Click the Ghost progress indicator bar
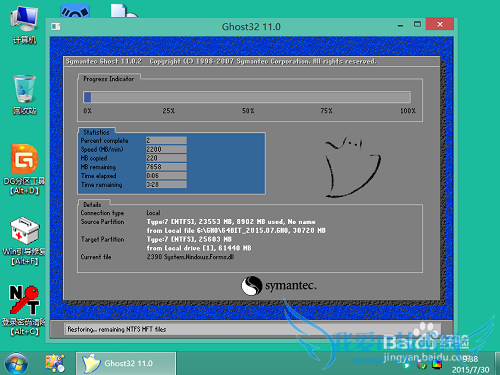Image resolution: width=500 pixels, height=375 pixels. pyautogui.click(x=247, y=97)
